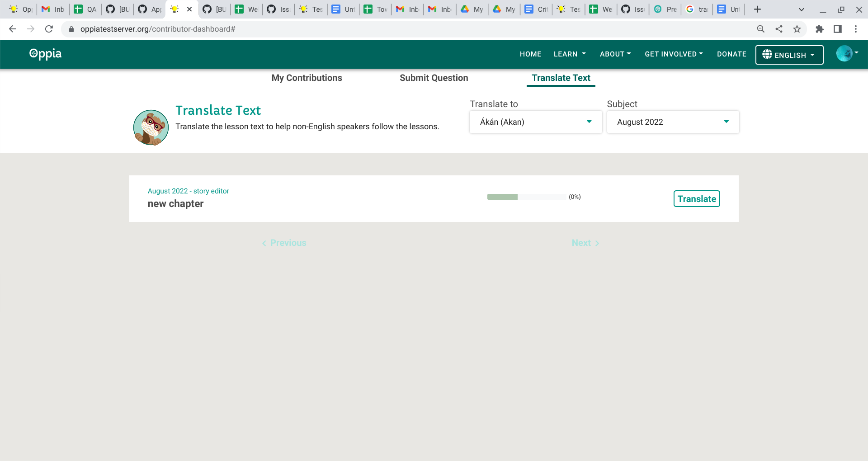Switch to the Submit Question tab
Screen dimensions: 868x461
434,78
